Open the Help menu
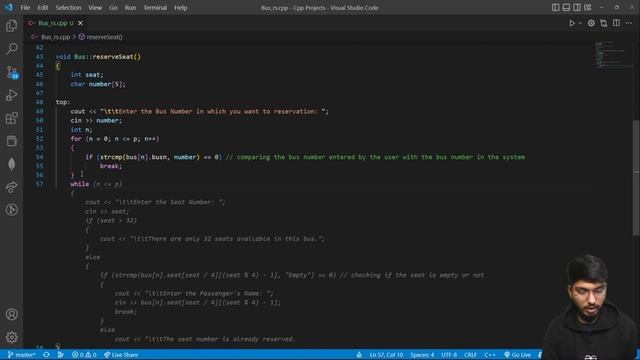640x360 pixels. (x=181, y=8)
